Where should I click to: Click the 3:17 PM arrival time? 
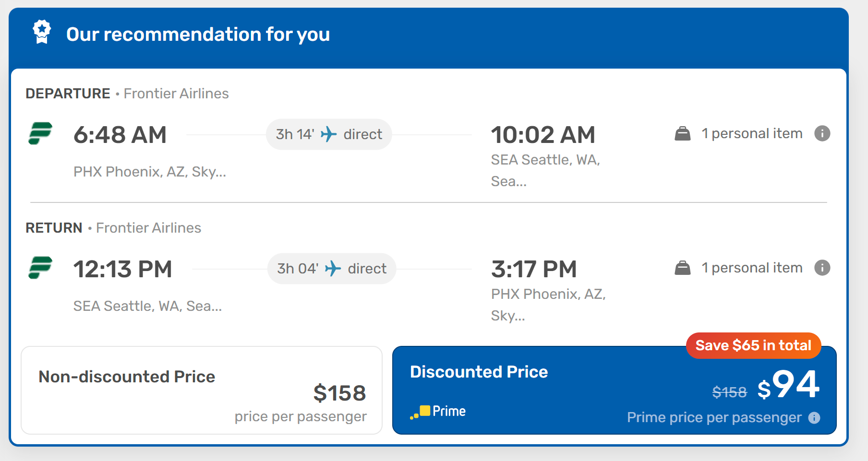tap(534, 269)
